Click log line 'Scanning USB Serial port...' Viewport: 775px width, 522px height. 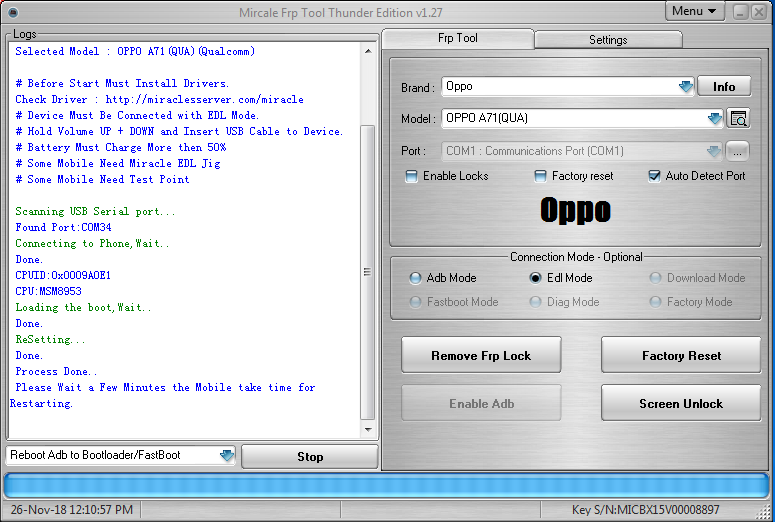(x=95, y=212)
